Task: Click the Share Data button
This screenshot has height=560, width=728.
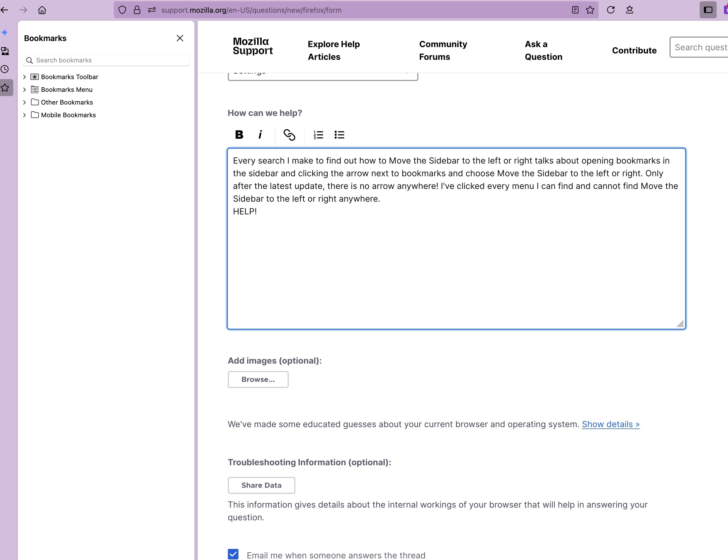Action: click(x=261, y=485)
